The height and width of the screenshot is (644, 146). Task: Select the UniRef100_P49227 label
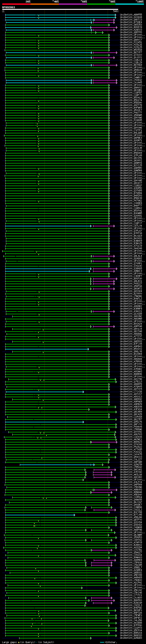[131, 284]
